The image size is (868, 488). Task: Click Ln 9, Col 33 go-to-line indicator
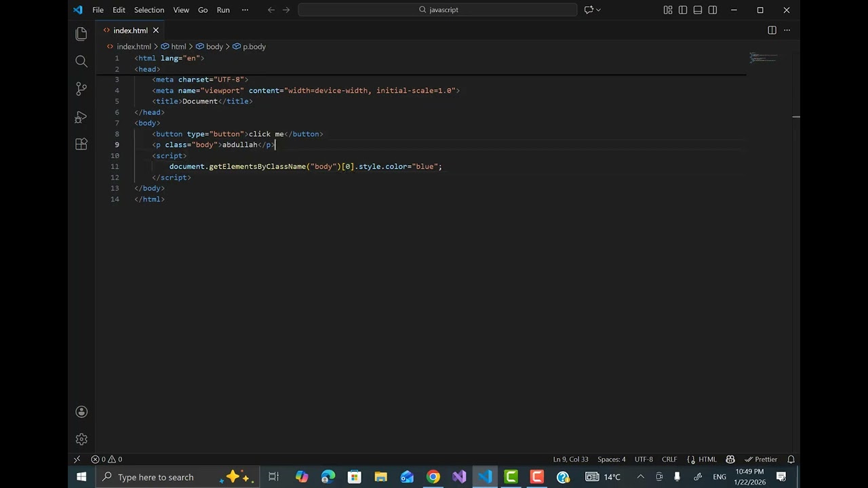570,460
